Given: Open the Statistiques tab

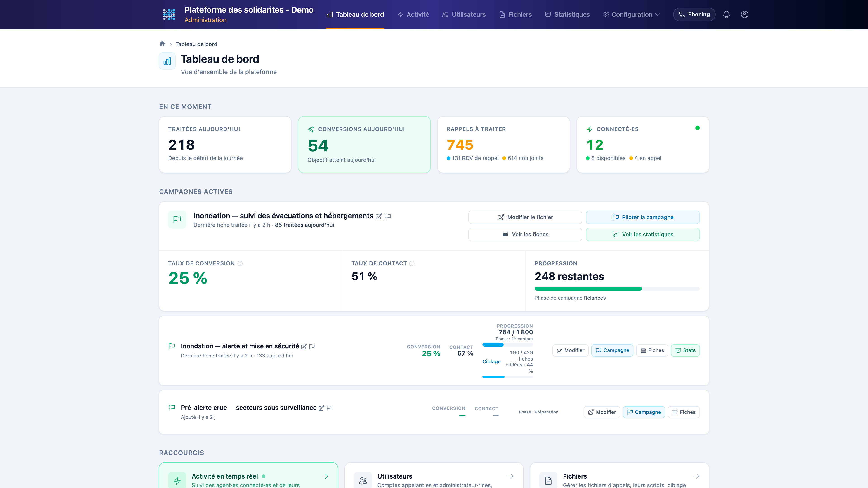Looking at the screenshot, I should [567, 14].
